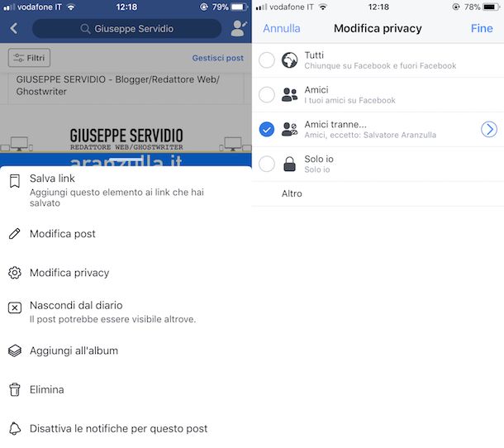Image resolution: width=504 pixels, height=448 pixels.
Task: Select the Tutti radio button
Action: 267,60
